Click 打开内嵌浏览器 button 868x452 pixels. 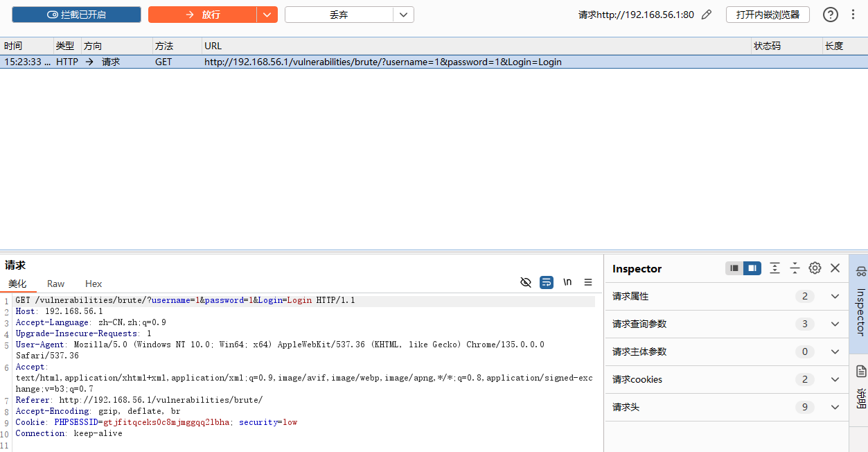pos(768,15)
